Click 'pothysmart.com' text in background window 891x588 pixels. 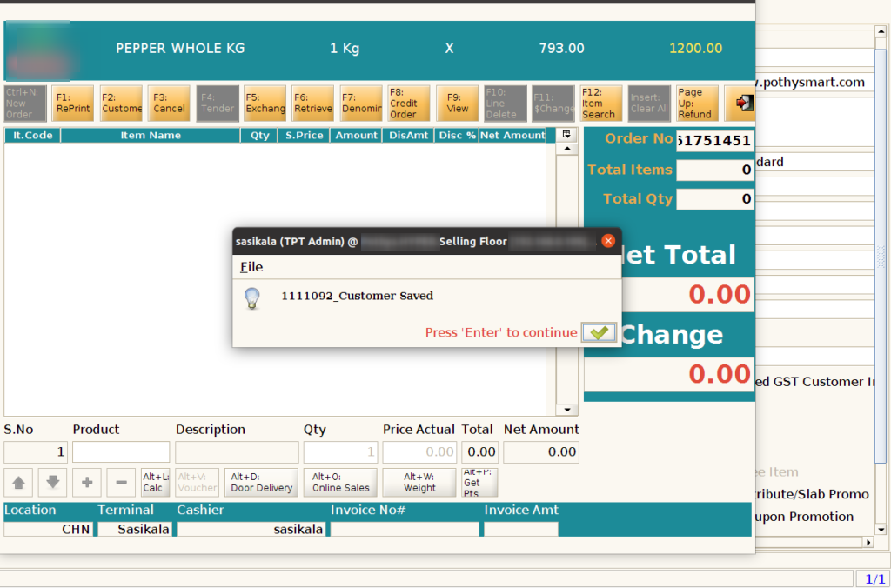[x=814, y=83]
